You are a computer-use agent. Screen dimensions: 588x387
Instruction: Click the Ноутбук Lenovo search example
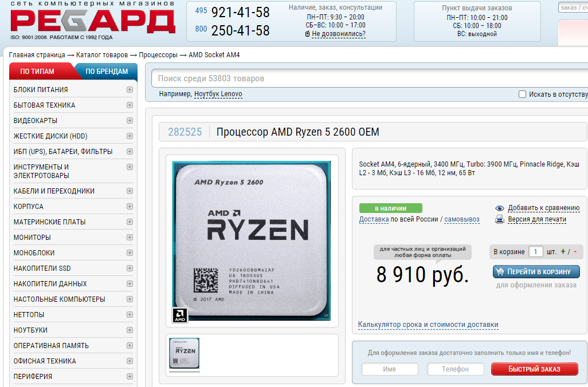pos(218,94)
